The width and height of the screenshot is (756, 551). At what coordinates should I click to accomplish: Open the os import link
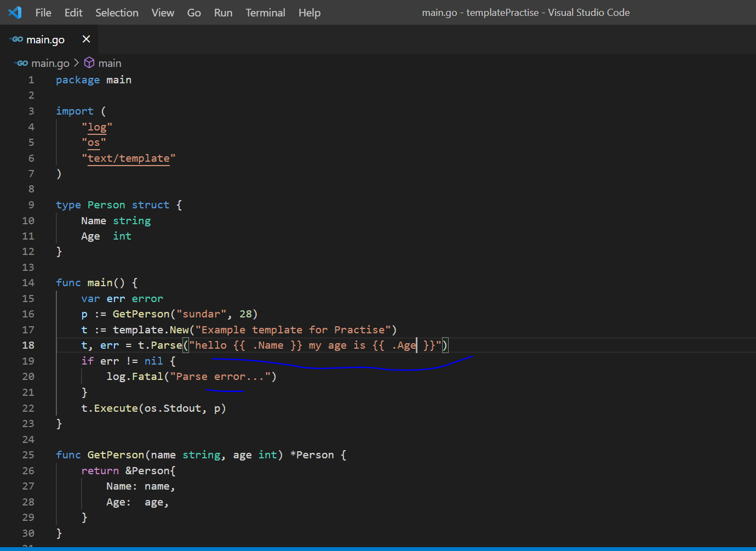(x=93, y=143)
